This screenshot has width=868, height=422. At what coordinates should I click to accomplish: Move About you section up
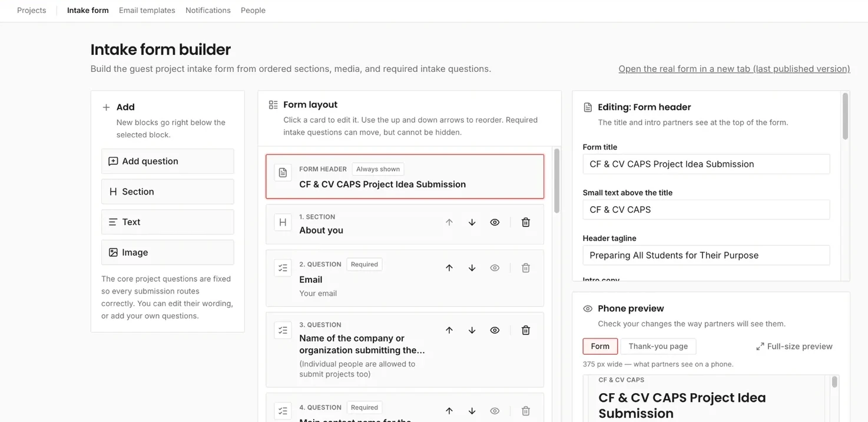pyautogui.click(x=449, y=222)
